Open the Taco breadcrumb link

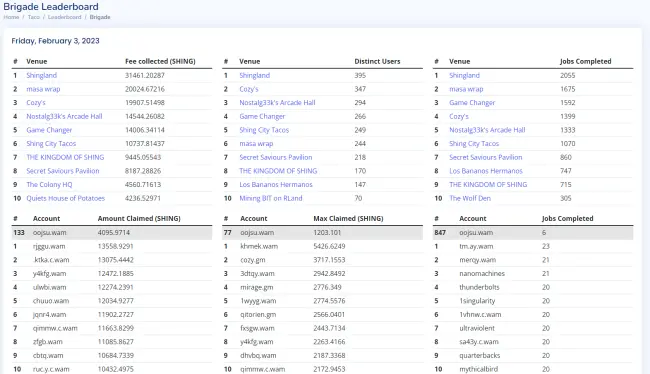pos(34,17)
